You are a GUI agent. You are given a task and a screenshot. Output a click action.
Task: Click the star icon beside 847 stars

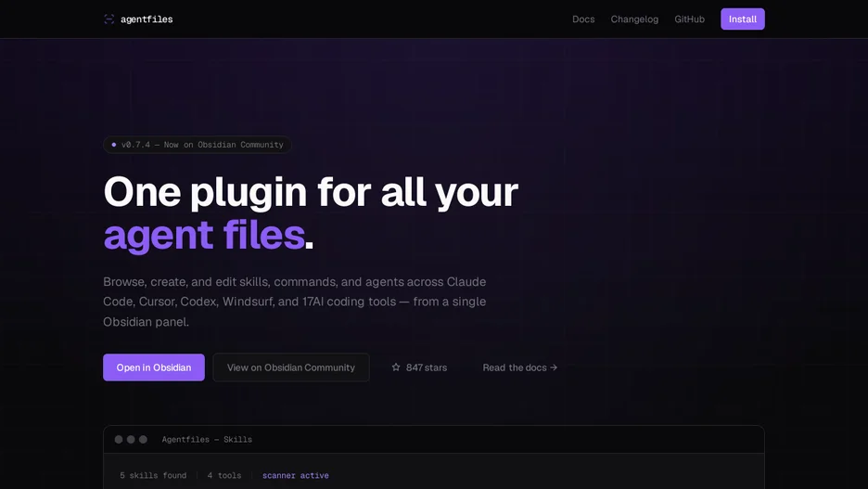[x=396, y=367]
